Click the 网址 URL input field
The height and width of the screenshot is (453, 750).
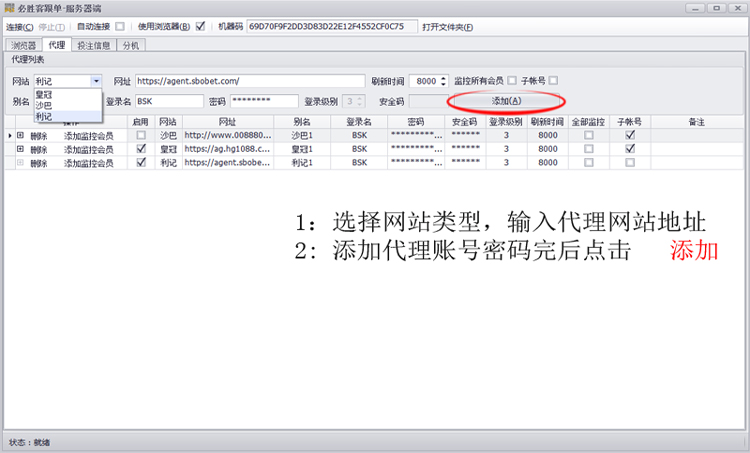pos(250,81)
